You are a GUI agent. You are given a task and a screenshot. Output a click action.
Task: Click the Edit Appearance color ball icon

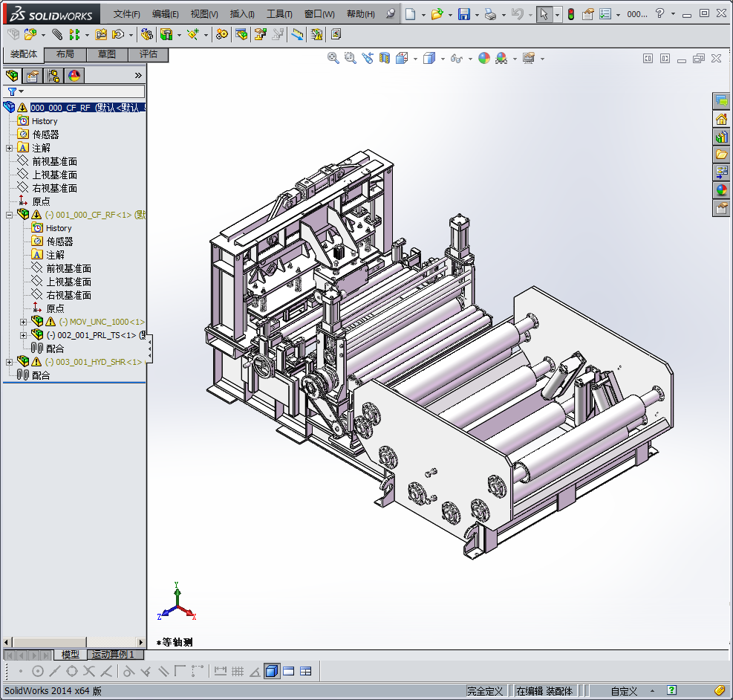point(484,58)
